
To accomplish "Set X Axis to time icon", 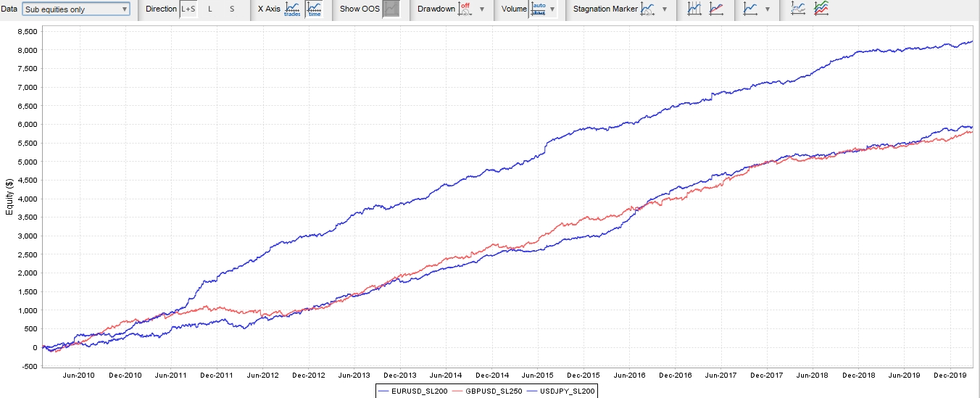I will click(x=315, y=9).
